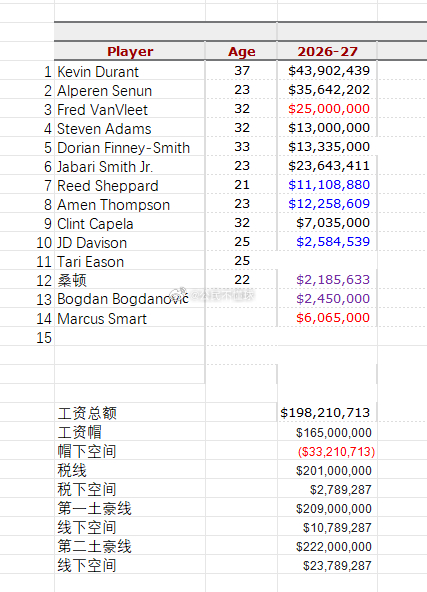Select Dorian Finney-Smith's age cell
The height and width of the screenshot is (592, 427).
(x=242, y=147)
